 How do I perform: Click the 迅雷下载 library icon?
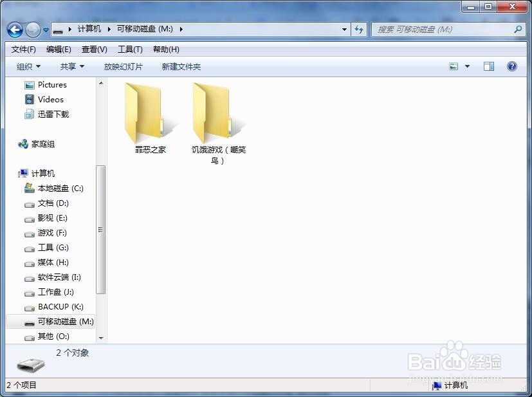[29, 115]
